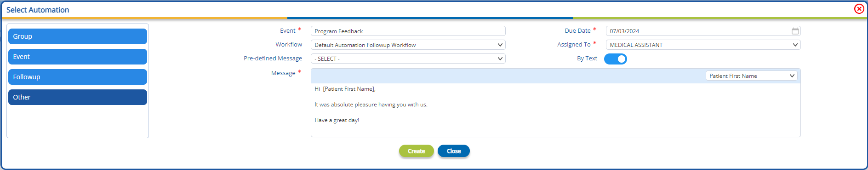Open the Patient First Name placeholder dropdown

[x=752, y=76]
